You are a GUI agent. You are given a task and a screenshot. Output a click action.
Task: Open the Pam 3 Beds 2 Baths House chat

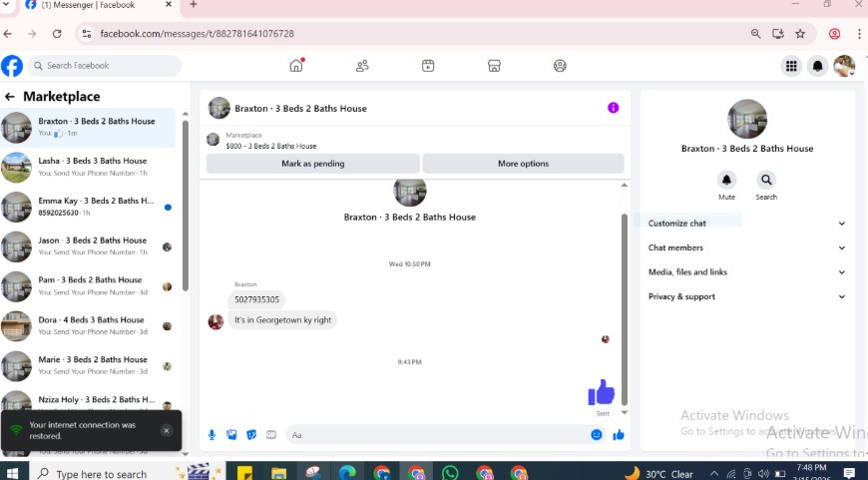[x=89, y=286]
